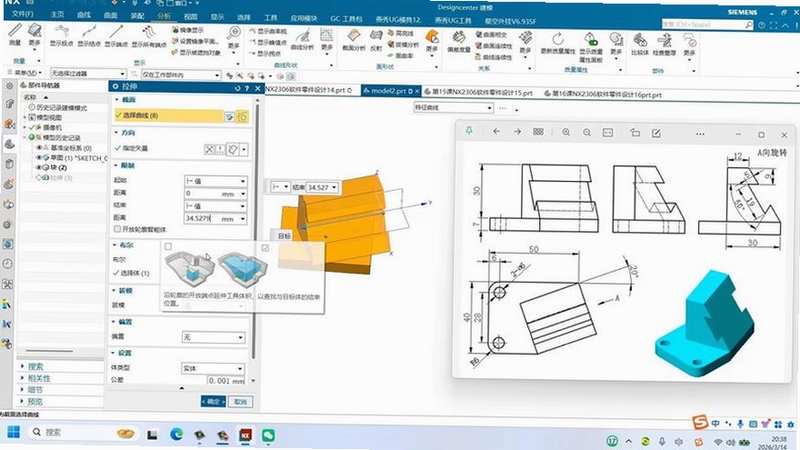Open Check Wall Thickness (检查壁厚) tool
This screenshot has height=450, width=800.
click(664, 44)
